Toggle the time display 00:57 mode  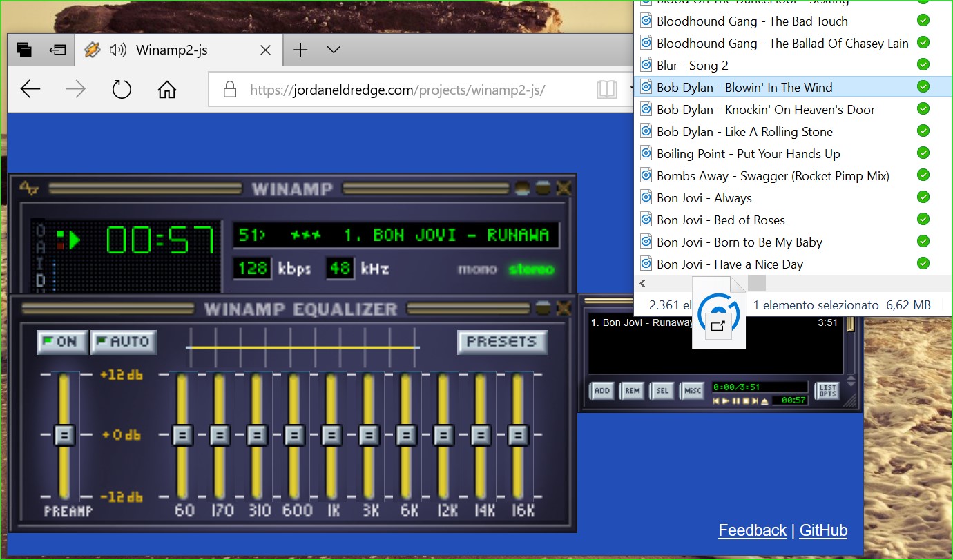click(160, 241)
